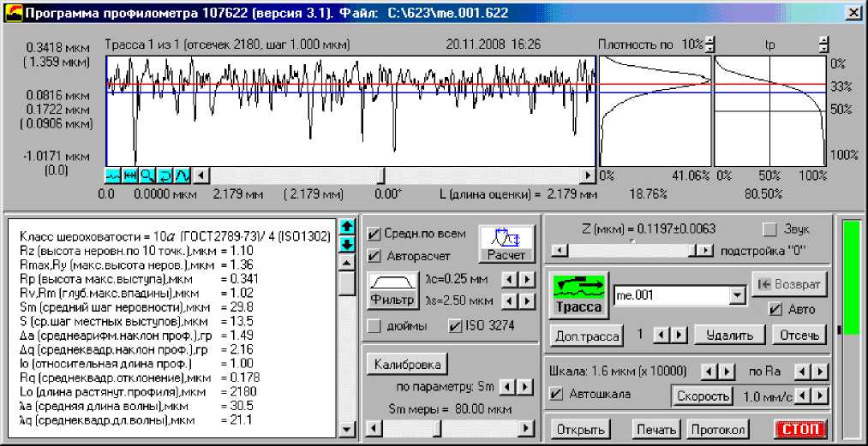This screenshot has height=446, width=868.
Task: Enable the Звук sound checkbox
Action: coord(769,229)
